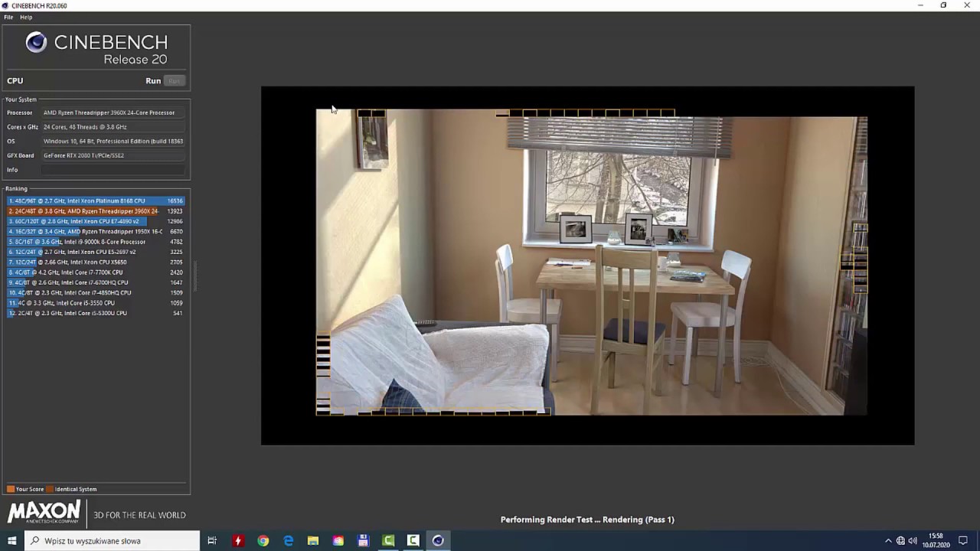Click the MAXON logo
Screen dimensions: 980x551
click(44, 512)
